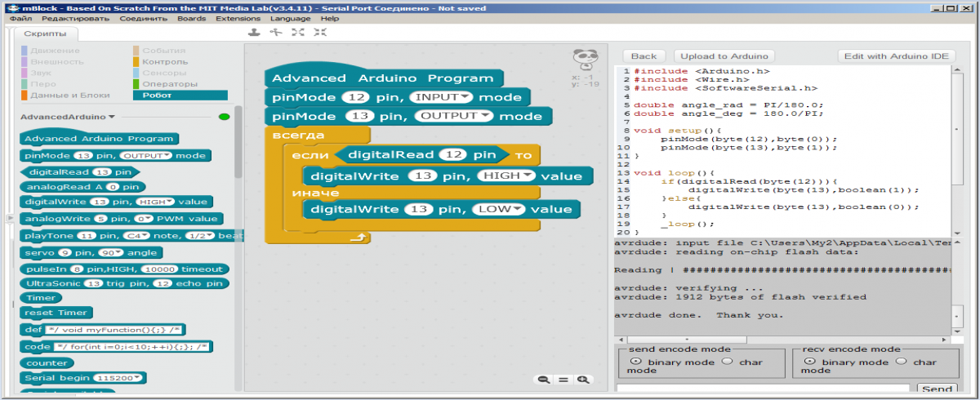Click the shrink sprite icon
Viewport: 980px width, 400px height.
[320, 33]
